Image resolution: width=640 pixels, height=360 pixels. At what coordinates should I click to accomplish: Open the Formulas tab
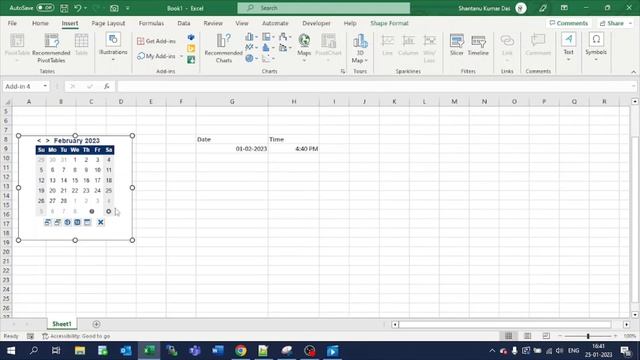151,23
